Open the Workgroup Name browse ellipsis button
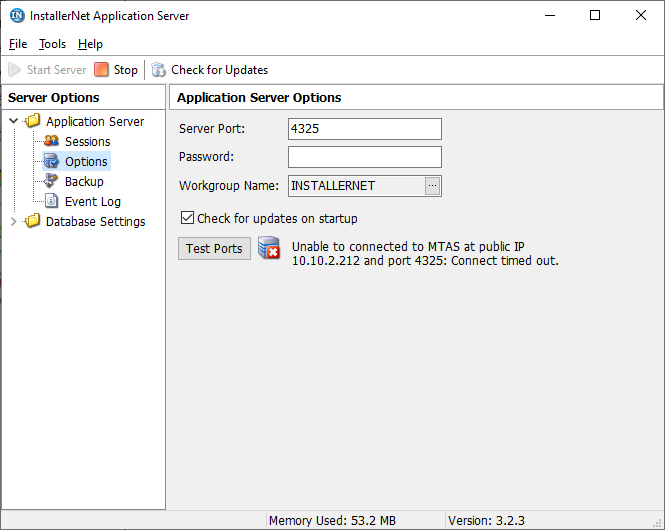Screen dimensions: 665x530 click(x=433, y=186)
